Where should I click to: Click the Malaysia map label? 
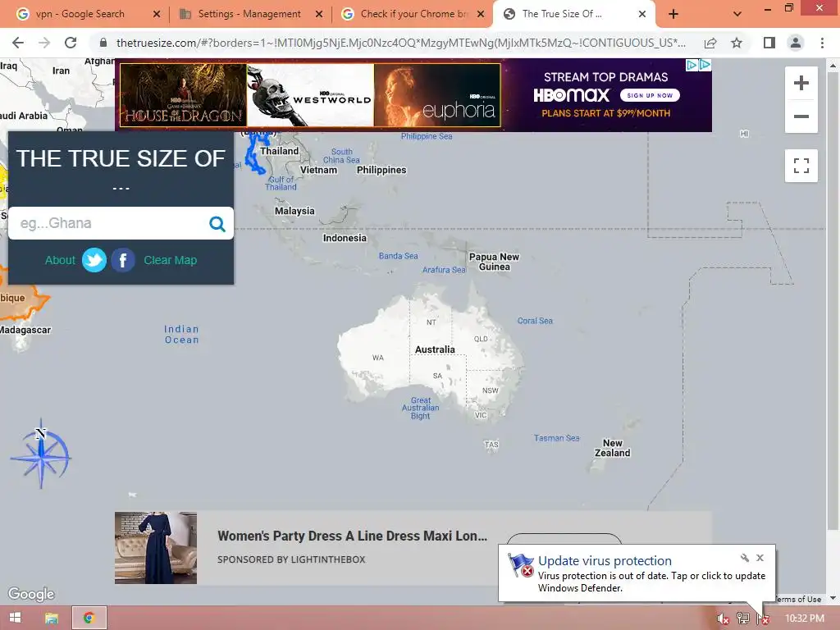pyautogui.click(x=294, y=211)
